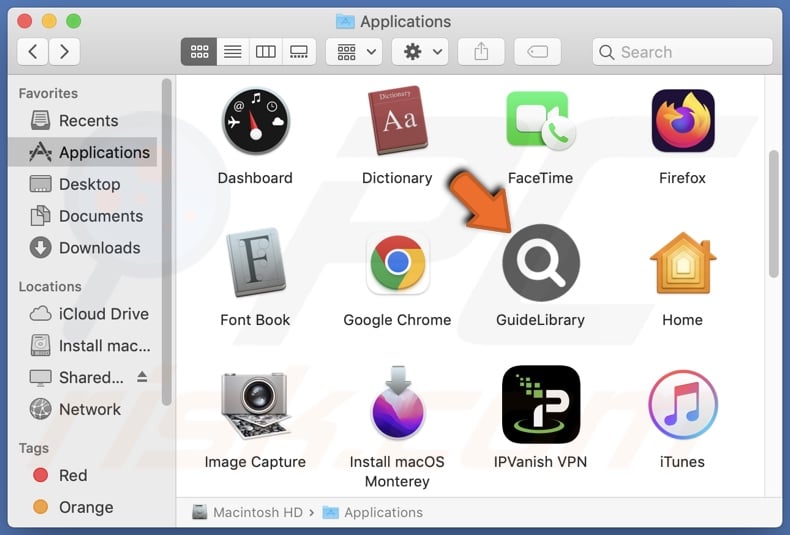Open Network in the sidebar

tap(83, 409)
